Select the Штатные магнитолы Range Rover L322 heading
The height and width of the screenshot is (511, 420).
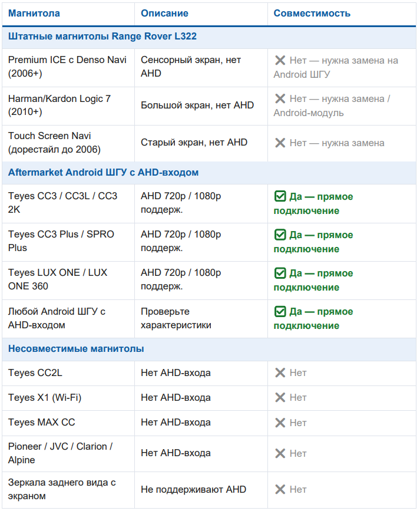pyautogui.click(x=102, y=36)
